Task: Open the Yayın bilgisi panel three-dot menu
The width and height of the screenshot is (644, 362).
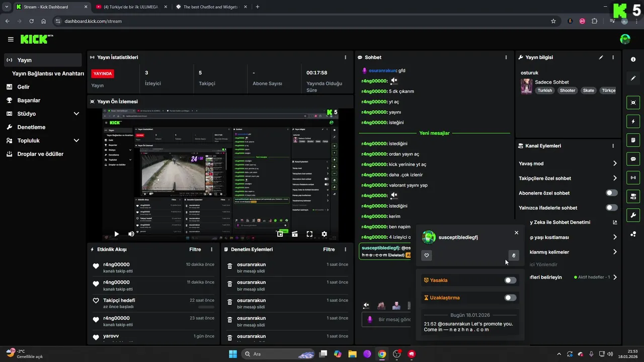Action: pyautogui.click(x=613, y=57)
